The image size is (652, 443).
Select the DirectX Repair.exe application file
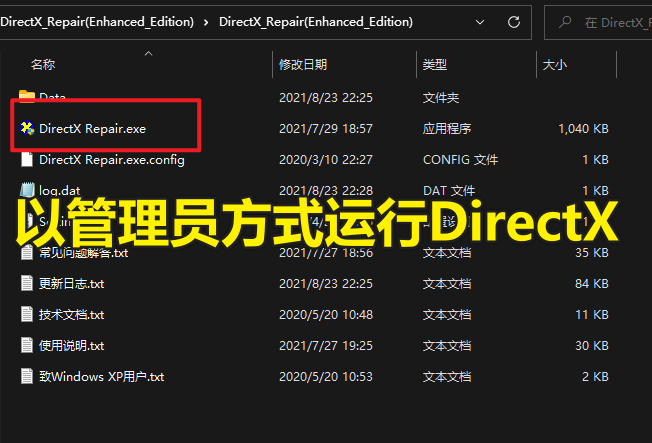pos(92,129)
